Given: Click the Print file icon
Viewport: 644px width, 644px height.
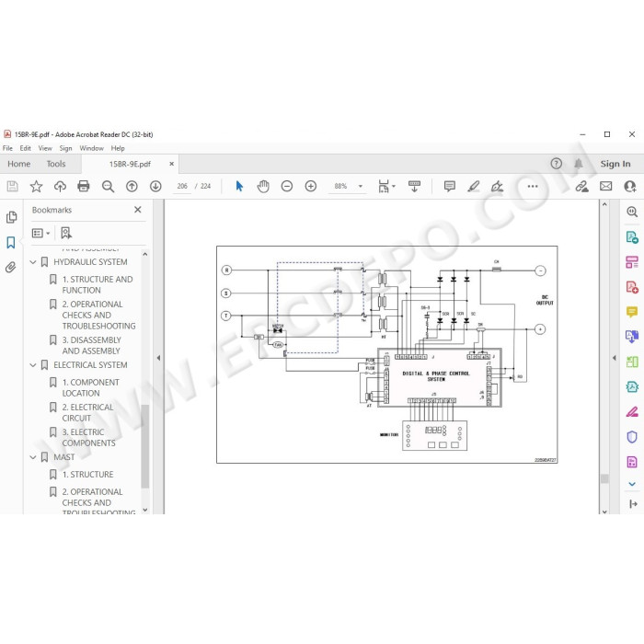Looking at the screenshot, I should pos(84,186).
